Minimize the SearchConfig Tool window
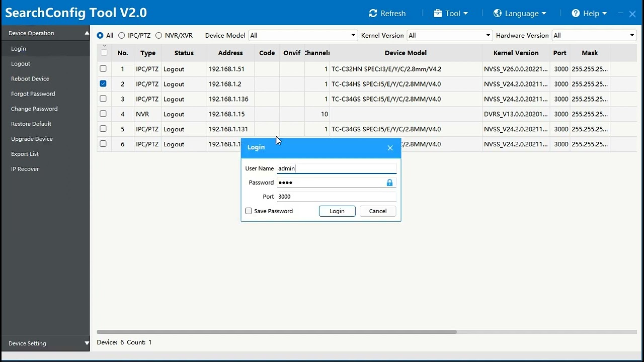Viewport: 644px width, 362px height. (x=620, y=14)
